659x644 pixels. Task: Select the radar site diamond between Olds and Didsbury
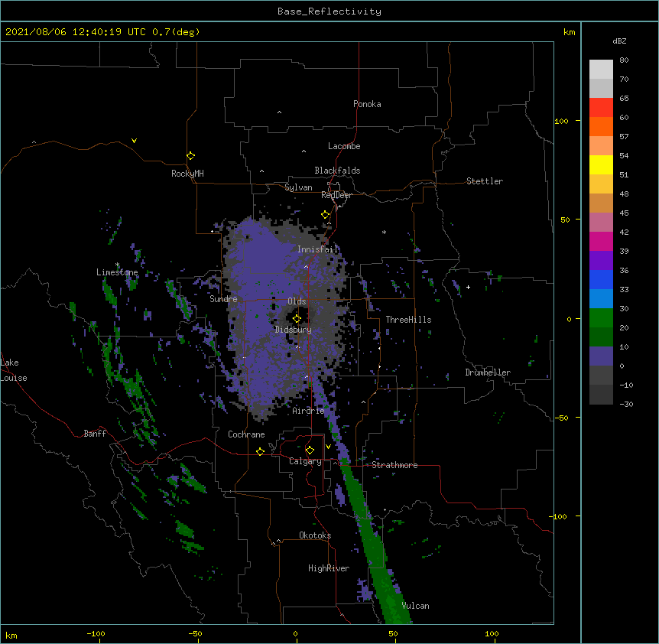click(x=297, y=318)
